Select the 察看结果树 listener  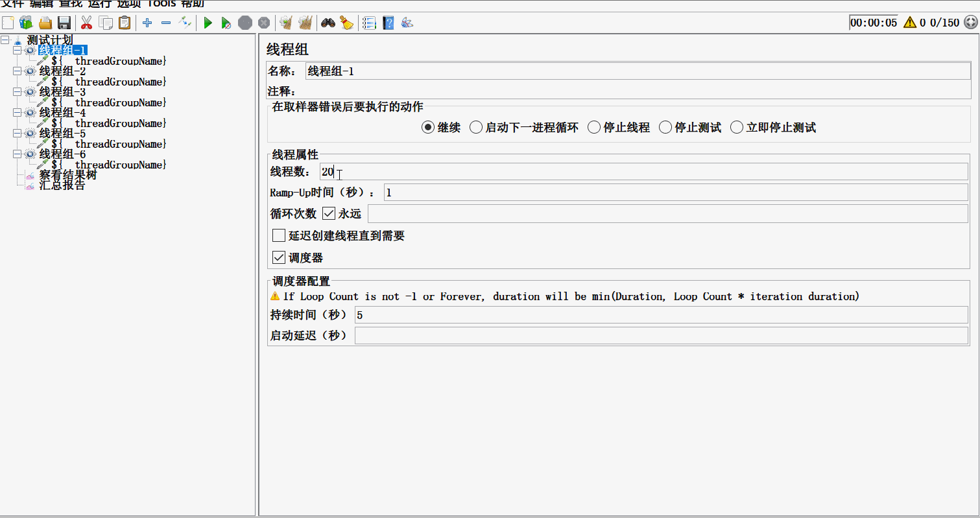(x=68, y=175)
